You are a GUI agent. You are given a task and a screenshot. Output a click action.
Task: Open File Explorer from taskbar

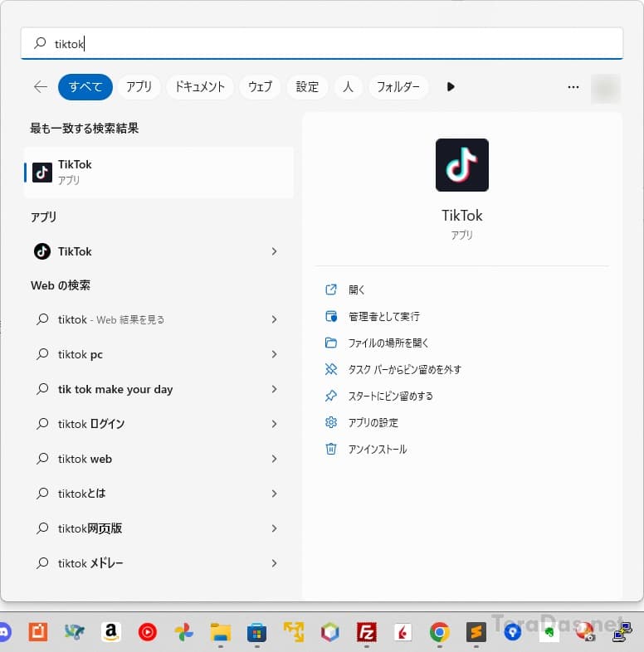click(221, 632)
